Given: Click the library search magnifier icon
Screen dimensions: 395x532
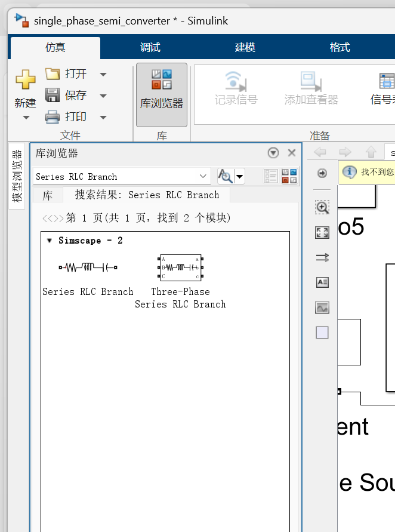Looking at the screenshot, I should [x=225, y=176].
